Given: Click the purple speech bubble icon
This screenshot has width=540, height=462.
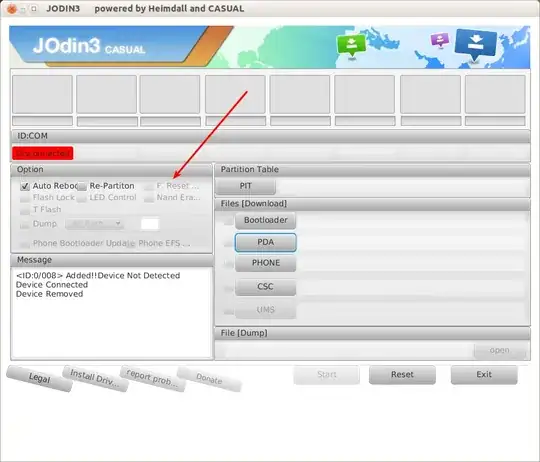Looking at the screenshot, I should (440, 41).
